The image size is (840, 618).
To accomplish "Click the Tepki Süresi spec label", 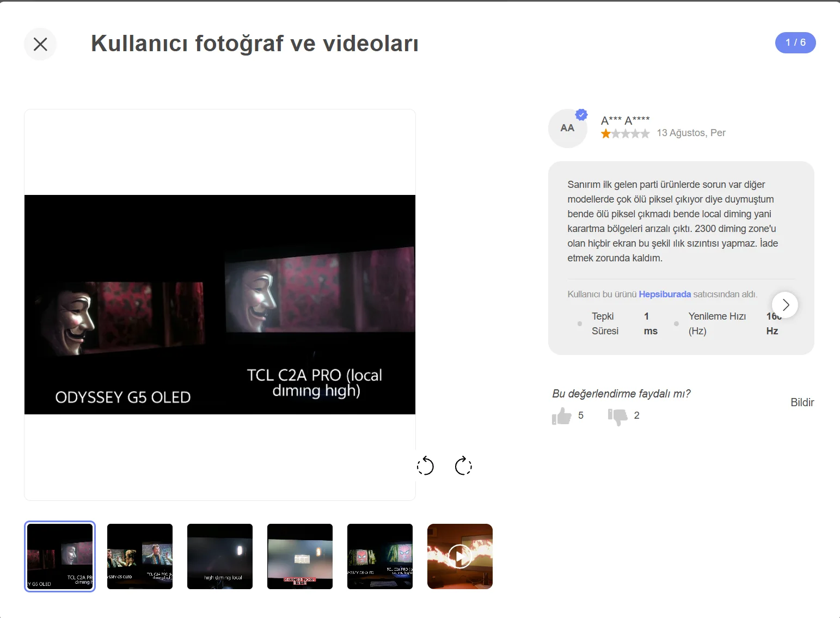I will click(605, 323).
